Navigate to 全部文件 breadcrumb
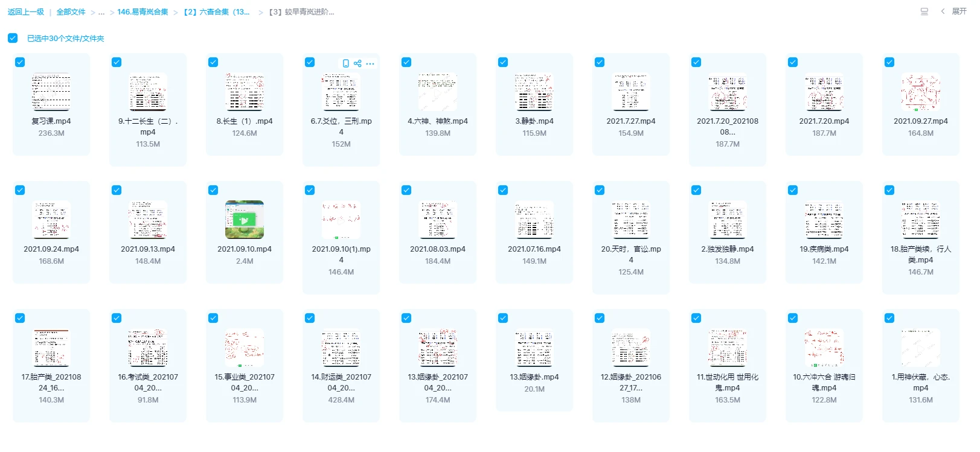This screenshot has height=452, width=980. 71,12
